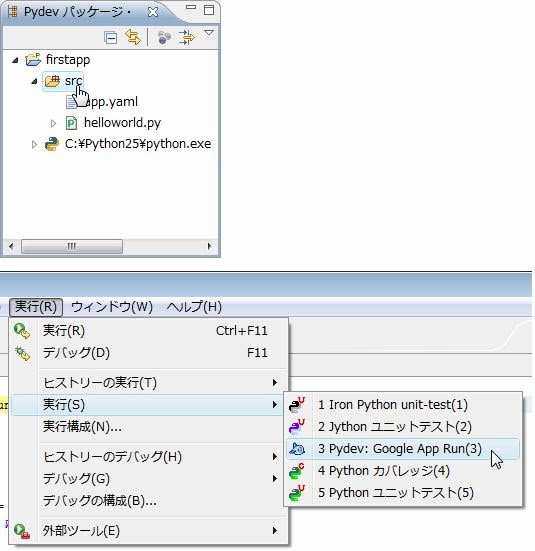Collapse the firstapp project node

15,61
